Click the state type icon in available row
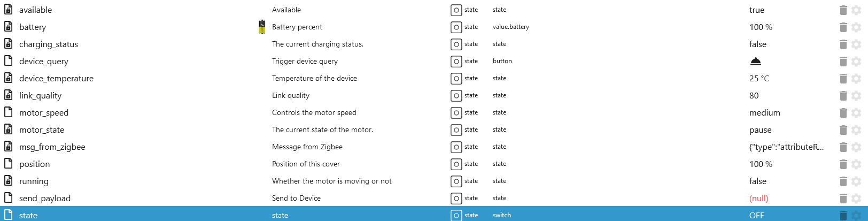868x221 pixels. (x=456, y=10)
